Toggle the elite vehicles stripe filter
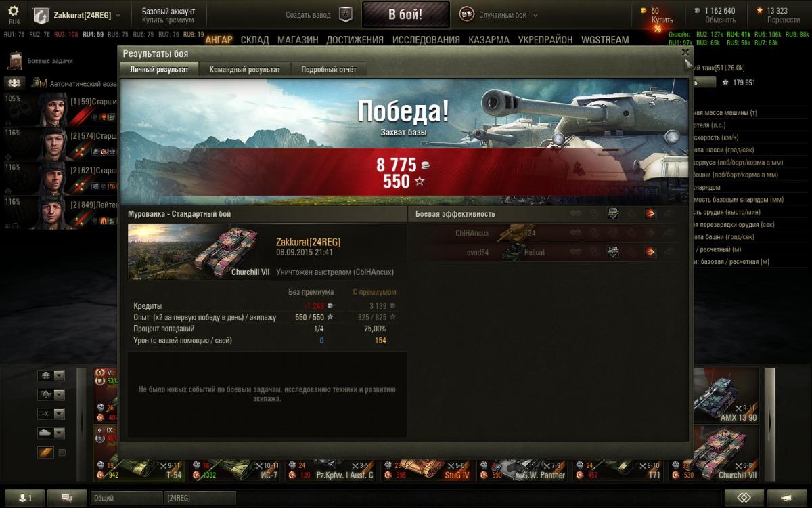Viewport: 812px width, 508px height. pos(45,452)
